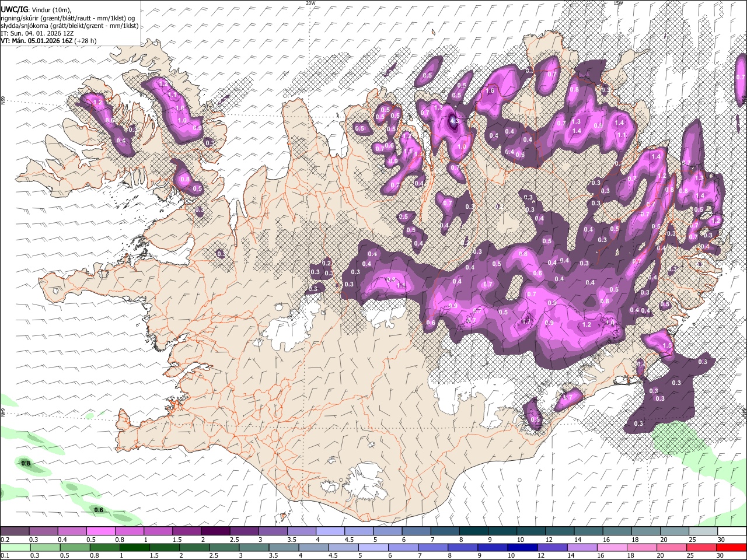The height and width of the screenshot is (560, 747).
Task: Click the 1.5 snowfall value on the southeast patch
Action: (668, 346)
